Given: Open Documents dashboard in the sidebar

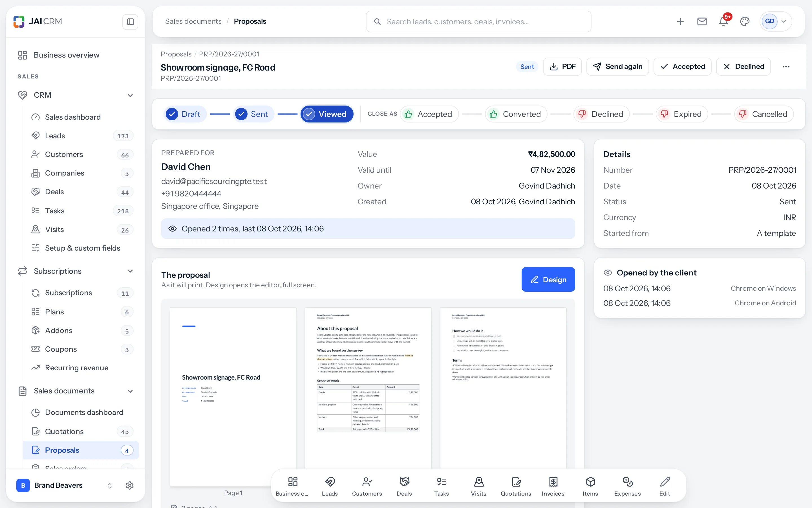Looking at the screenshot, I should tap(81, 412).
